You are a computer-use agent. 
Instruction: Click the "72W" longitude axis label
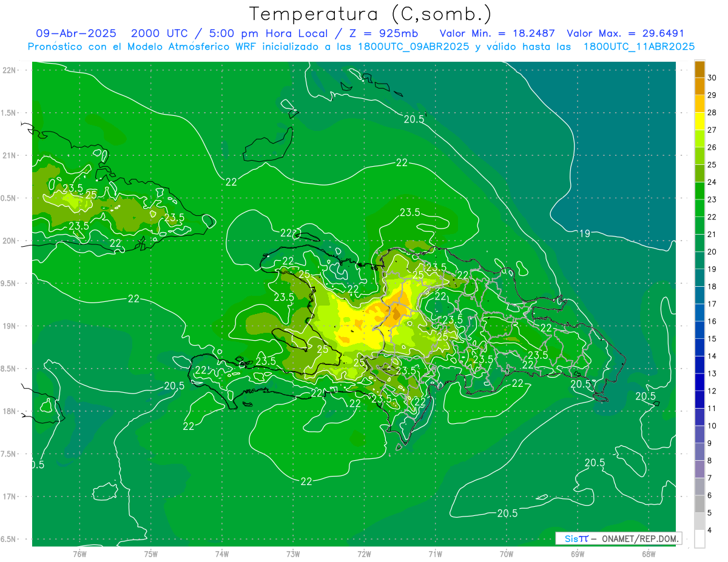(364, 554)
